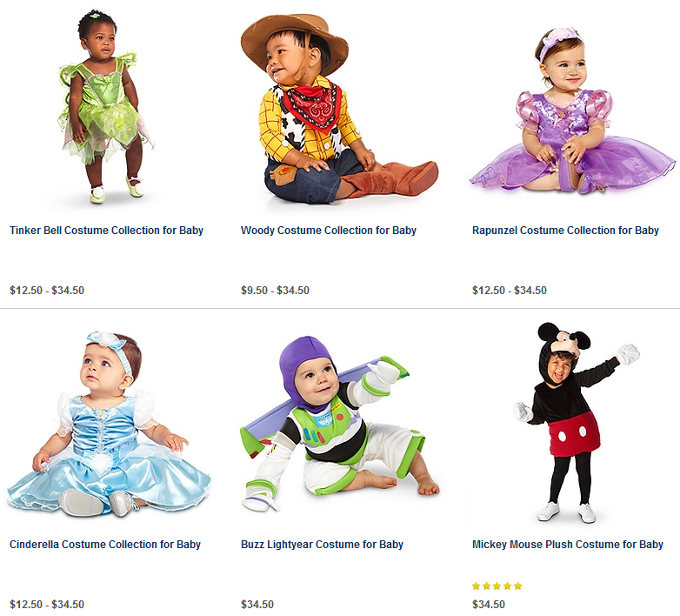The height and width of the screenshot is (616, 680).
Task: Click the Cinderella costume price range
Action: click(47, 605)
